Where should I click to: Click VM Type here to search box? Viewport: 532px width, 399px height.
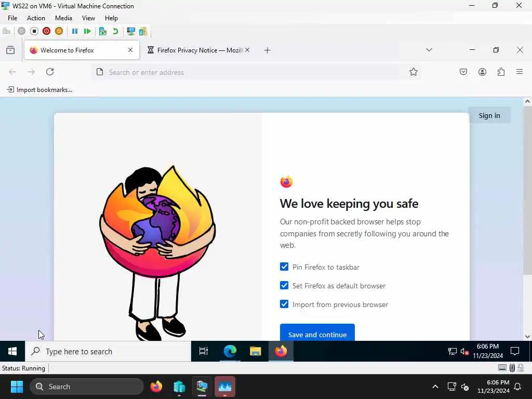[x=108, y=351]
